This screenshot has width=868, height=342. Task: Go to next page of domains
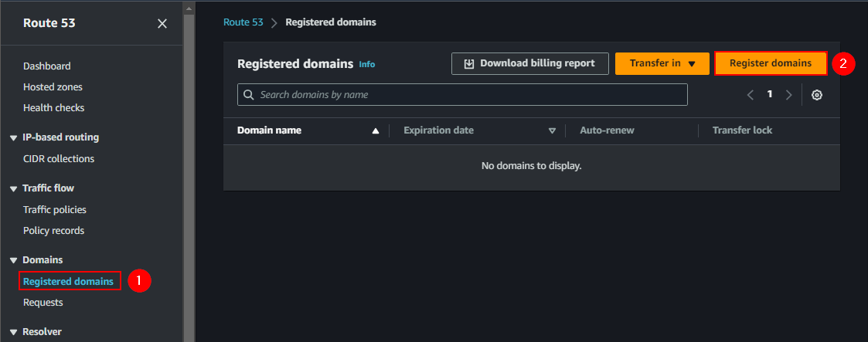point(788,95)
